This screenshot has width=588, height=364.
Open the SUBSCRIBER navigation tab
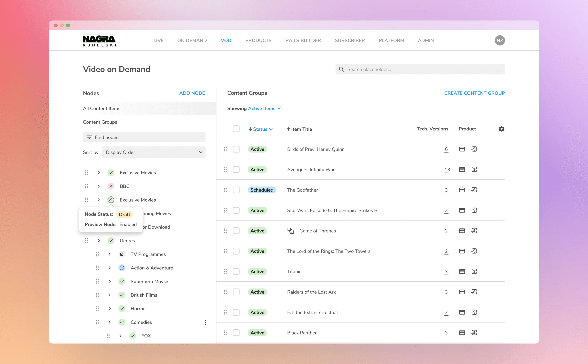[x=349, y=40]
